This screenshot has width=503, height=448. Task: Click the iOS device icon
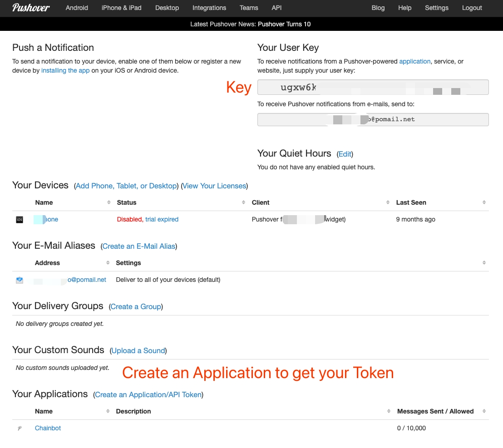point(20,220)
